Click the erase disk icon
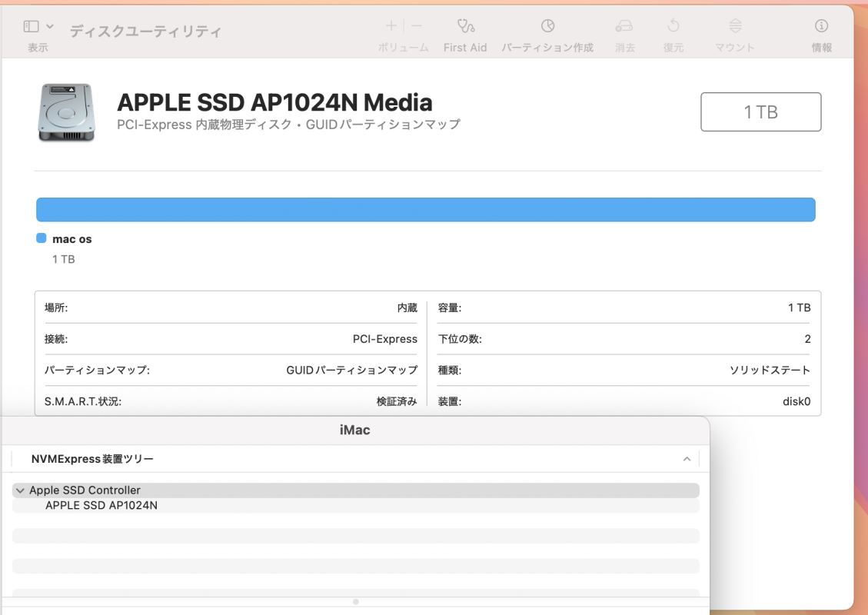The width and height of the screenshot is (868, 615). point(624,25)
